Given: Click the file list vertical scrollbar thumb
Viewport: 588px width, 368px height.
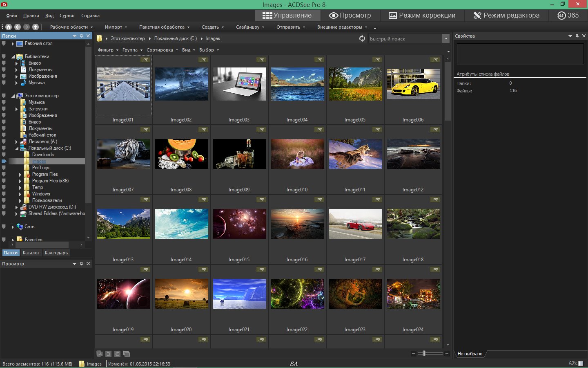Looking at the screenshot, I should 448,91.
